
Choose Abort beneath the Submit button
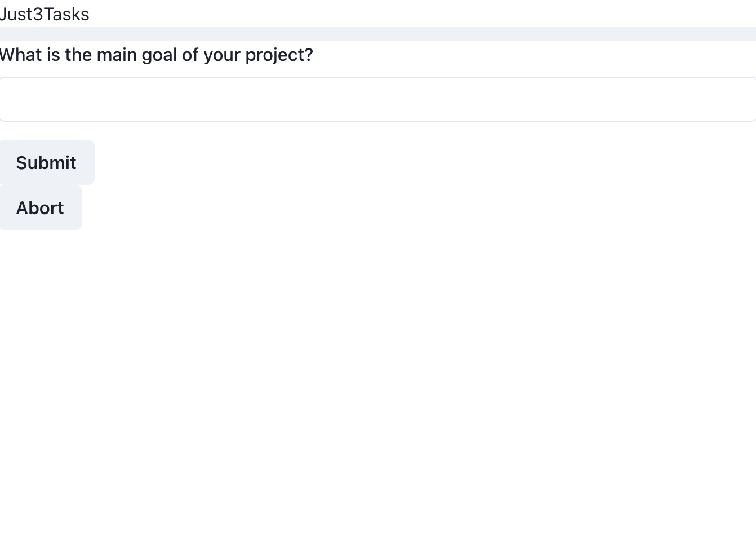(41, 207)
